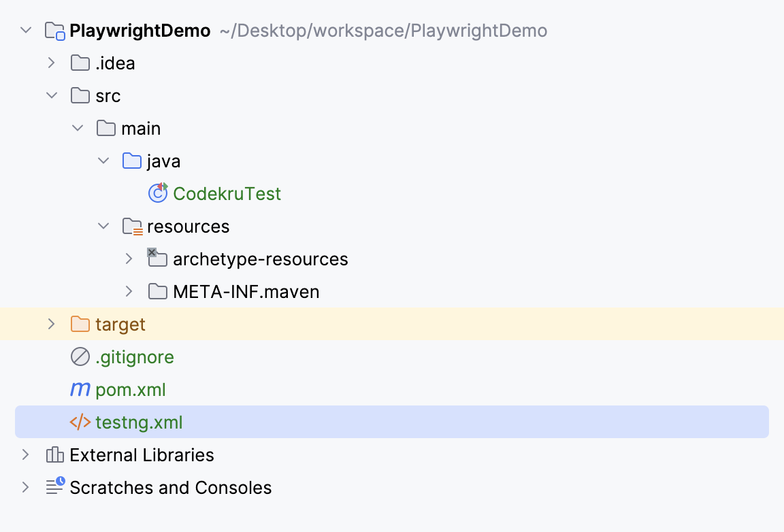Click the PlaywrightDemo project module icon
The image size is (784, 532).
pos(54,31)
